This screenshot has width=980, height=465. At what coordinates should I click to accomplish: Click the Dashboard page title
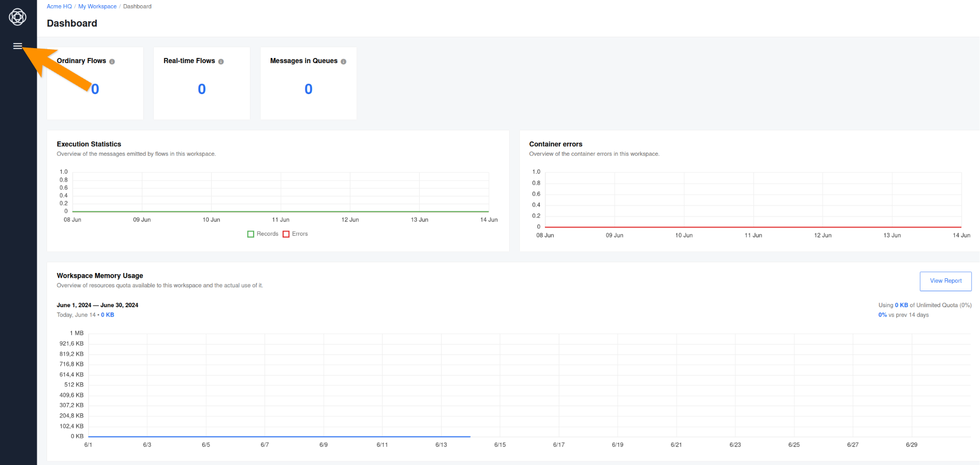[72, 23]
